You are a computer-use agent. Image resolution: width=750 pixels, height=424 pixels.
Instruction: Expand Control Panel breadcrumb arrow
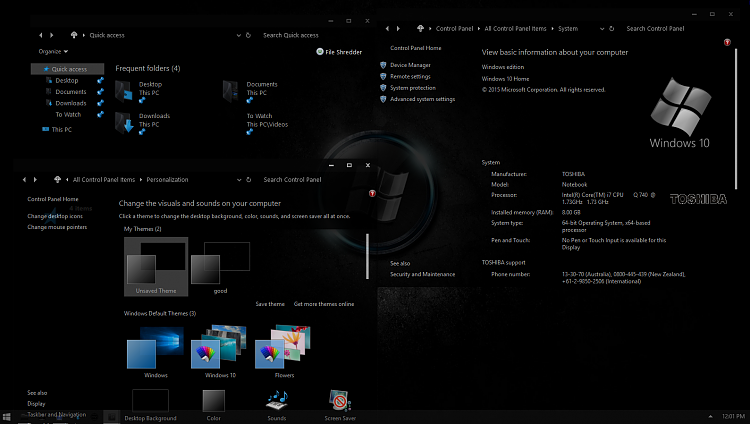(479, 29)
